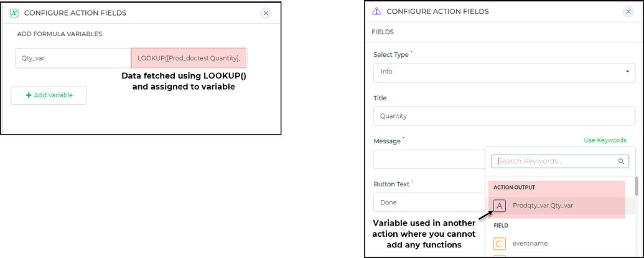Click the Button Text field containing Done

coord(429,203)
